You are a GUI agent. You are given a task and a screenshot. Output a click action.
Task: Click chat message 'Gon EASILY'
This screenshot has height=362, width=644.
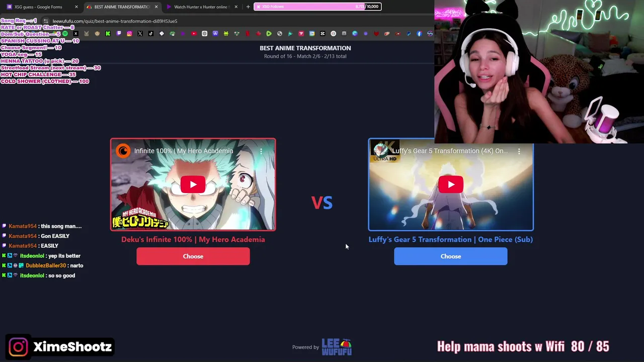55,236
